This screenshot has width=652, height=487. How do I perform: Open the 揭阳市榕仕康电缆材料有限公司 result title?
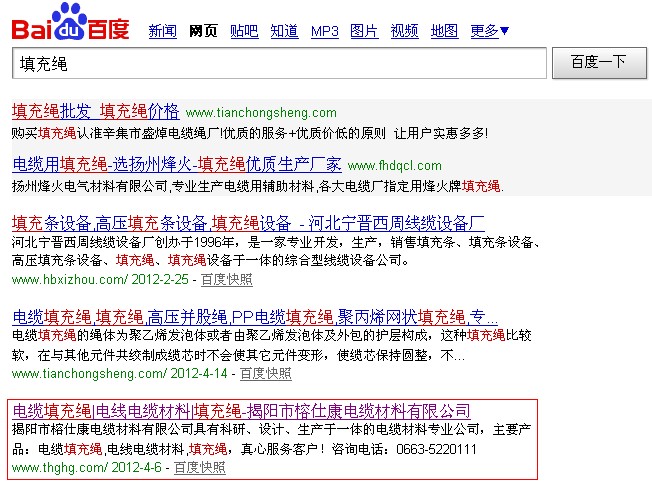click(x=242, y=411)
